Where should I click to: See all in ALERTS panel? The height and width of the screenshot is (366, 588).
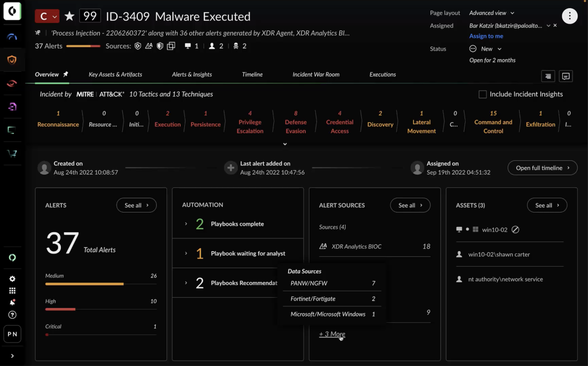[137, 205]
